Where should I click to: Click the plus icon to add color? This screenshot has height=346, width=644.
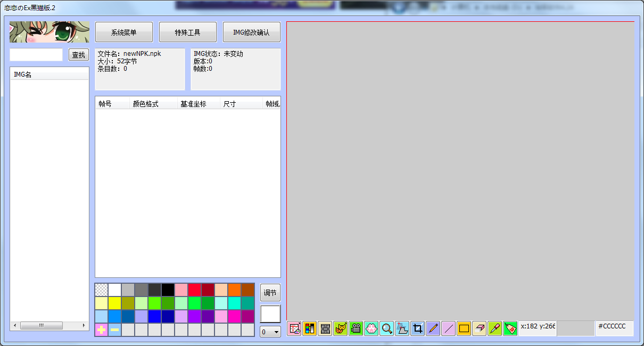[101, 330]
